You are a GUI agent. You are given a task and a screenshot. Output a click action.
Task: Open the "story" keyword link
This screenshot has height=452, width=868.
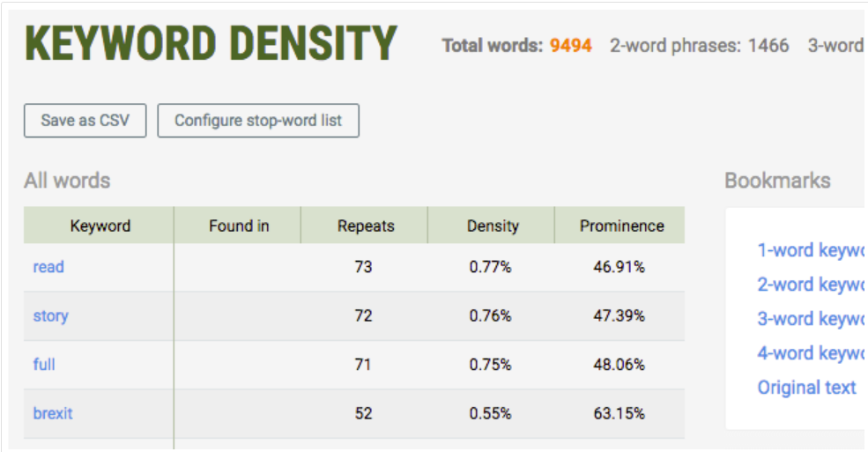[x=50, y=315]
